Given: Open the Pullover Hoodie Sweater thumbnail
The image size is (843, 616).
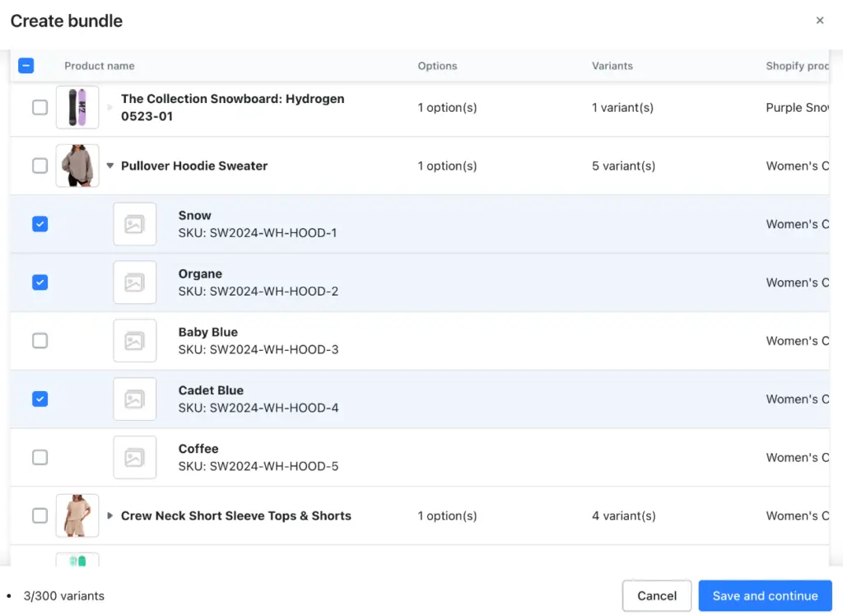Looking at the screenshot, I should [x=77, y=166].
